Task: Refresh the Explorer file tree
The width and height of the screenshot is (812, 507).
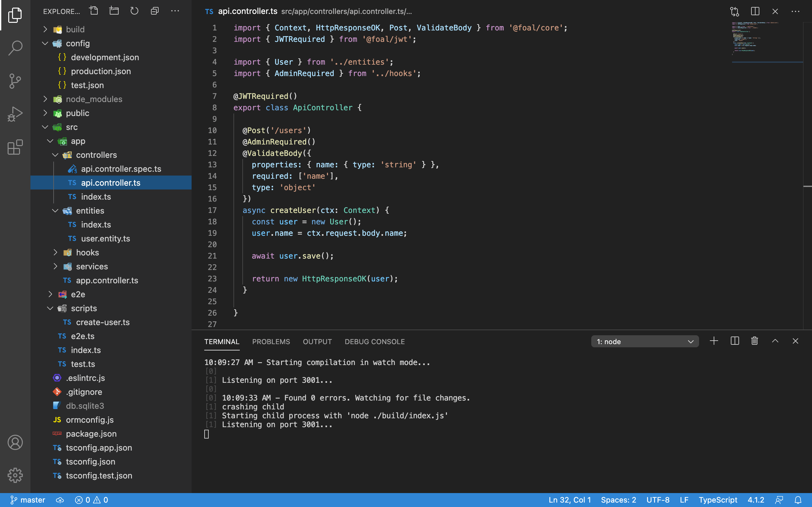Action: [x=134, y=11]
